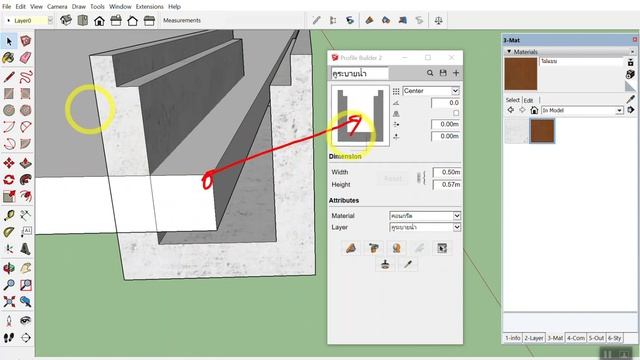Screen dimensions: 640x360
Task: Save profile with disk icon
Action: coord(443,73)
